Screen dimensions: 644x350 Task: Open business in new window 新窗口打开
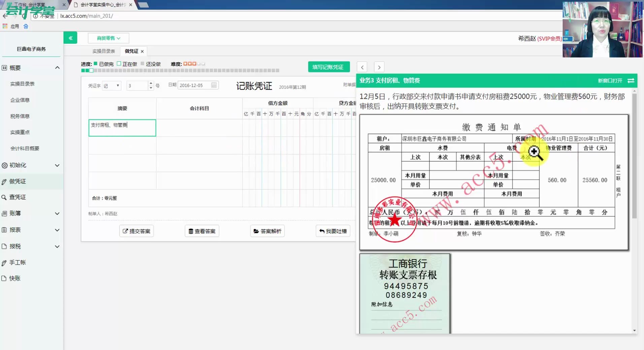(610, 80)
